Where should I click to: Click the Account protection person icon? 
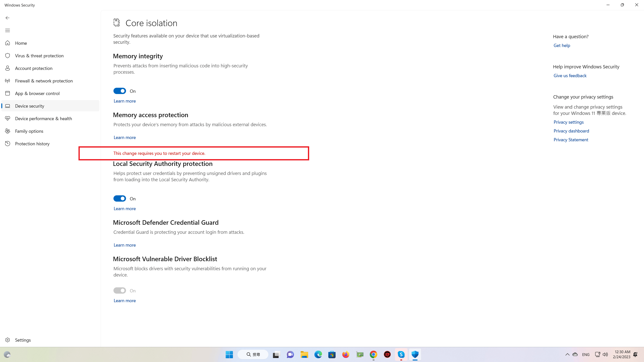tap(8, 68)
